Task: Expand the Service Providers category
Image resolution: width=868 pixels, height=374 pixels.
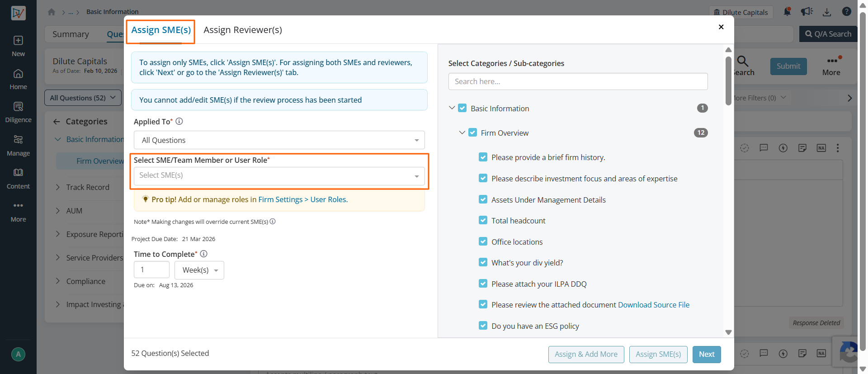Action: click(x=57, y=258)
